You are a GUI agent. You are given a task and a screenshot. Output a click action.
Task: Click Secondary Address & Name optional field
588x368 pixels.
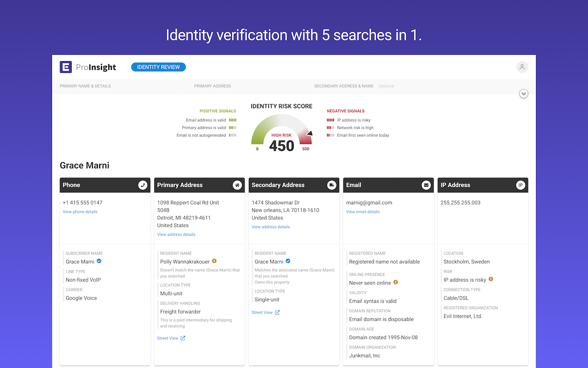click(354, 86)
